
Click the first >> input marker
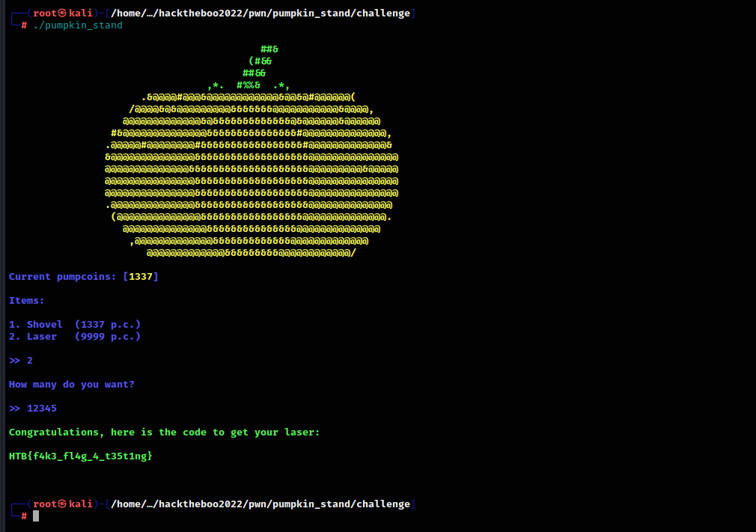[x=14, y=360]
